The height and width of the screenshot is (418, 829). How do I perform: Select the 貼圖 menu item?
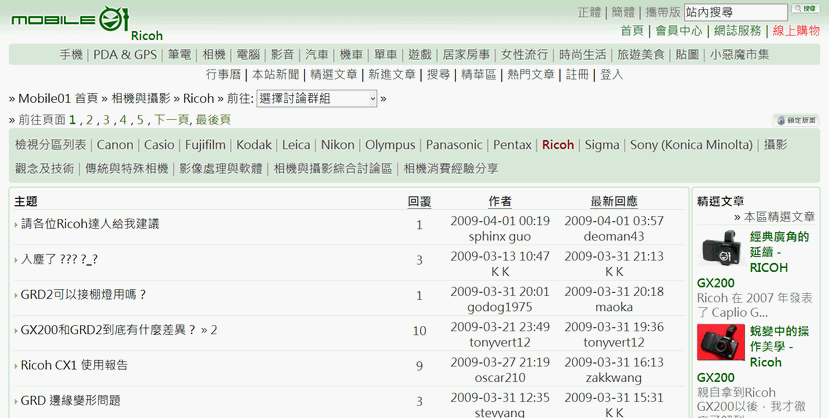pyautogui.click(x=687, y=54)
